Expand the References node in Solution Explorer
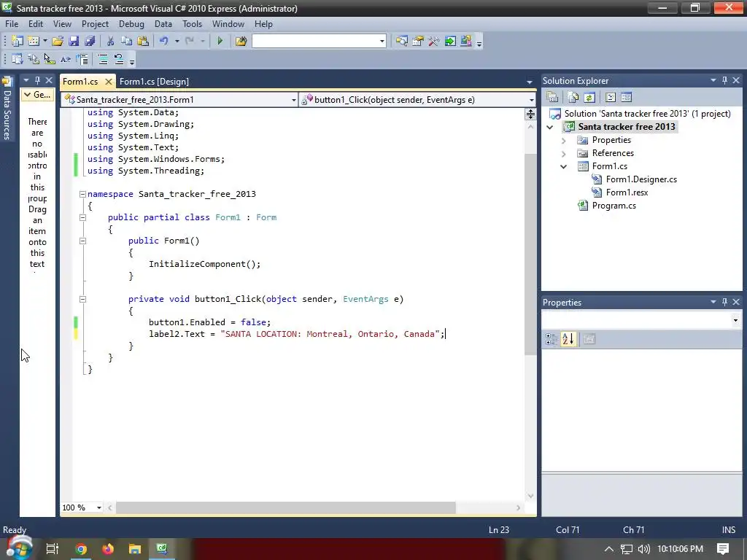The image size is (747, 560). click(x=564, y=154)
